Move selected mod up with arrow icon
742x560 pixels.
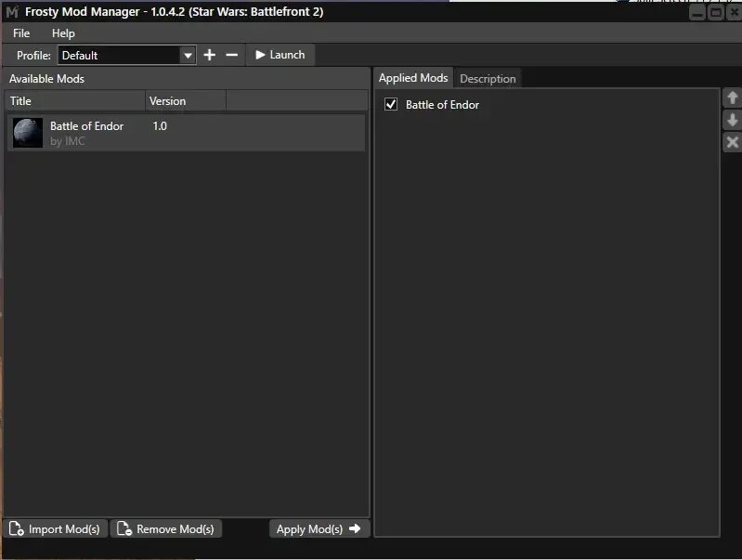coord(732,98)
